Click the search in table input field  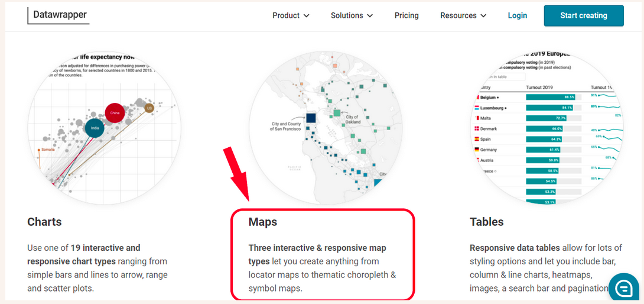tap(502, 77)
